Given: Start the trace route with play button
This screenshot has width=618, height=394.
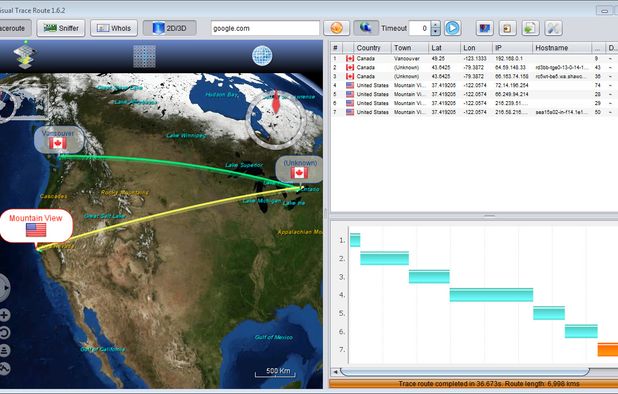Looking at the screenshot, I should pyautogui.click(x=452, y=28).
